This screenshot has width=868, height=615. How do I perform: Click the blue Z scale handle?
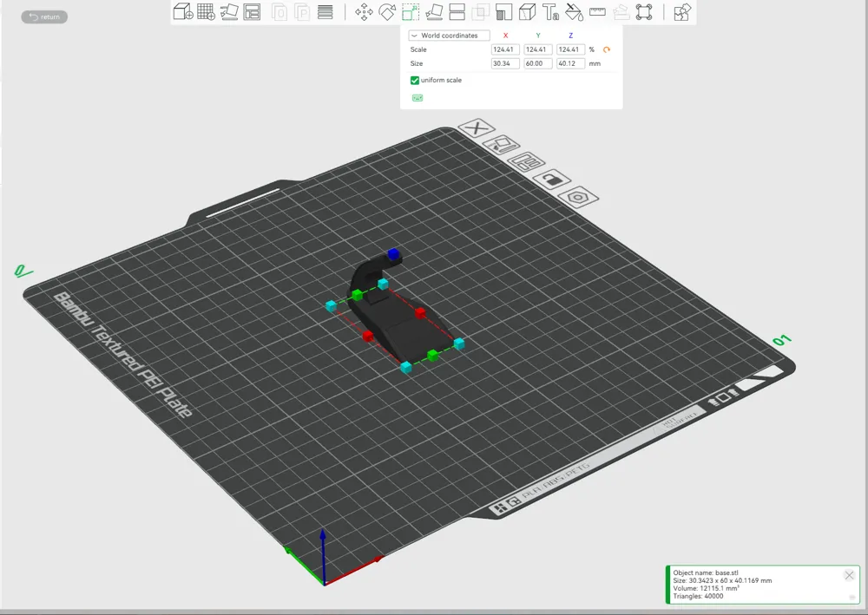[393, 254]
